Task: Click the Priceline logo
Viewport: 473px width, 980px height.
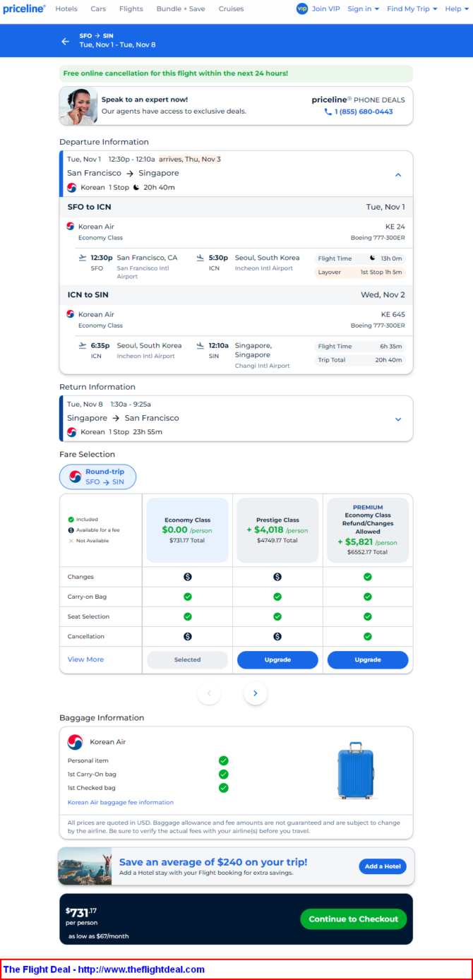Action: coord(25,8)
